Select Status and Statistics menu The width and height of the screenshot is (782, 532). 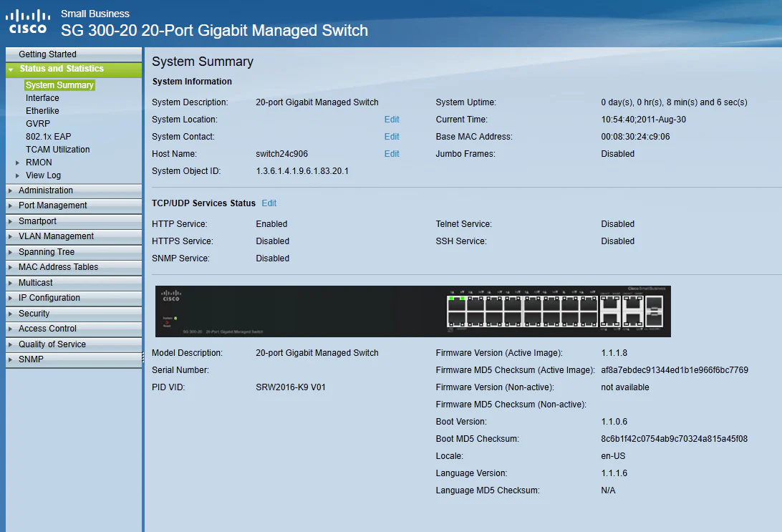pyautogui.click(x=74, y=69)
